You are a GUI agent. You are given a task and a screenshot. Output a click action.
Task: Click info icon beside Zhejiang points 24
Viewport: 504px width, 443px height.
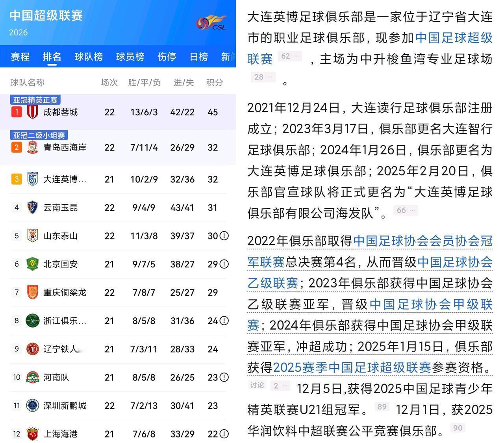pos(224,321)
